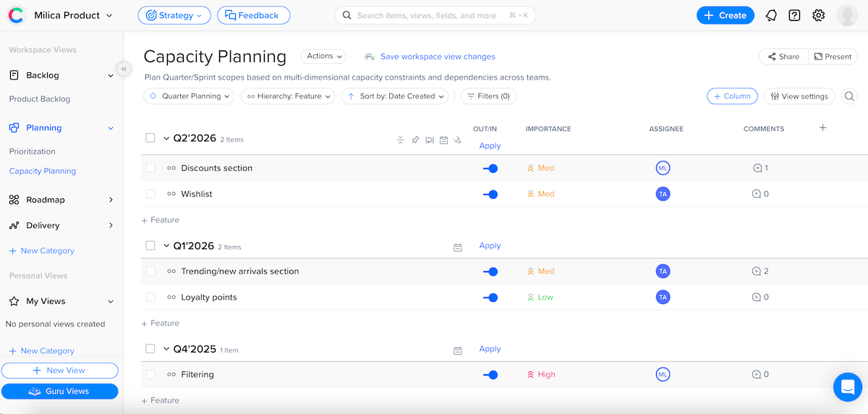Click the search magnifier icon beside View settings

click(x=849, y=96)
